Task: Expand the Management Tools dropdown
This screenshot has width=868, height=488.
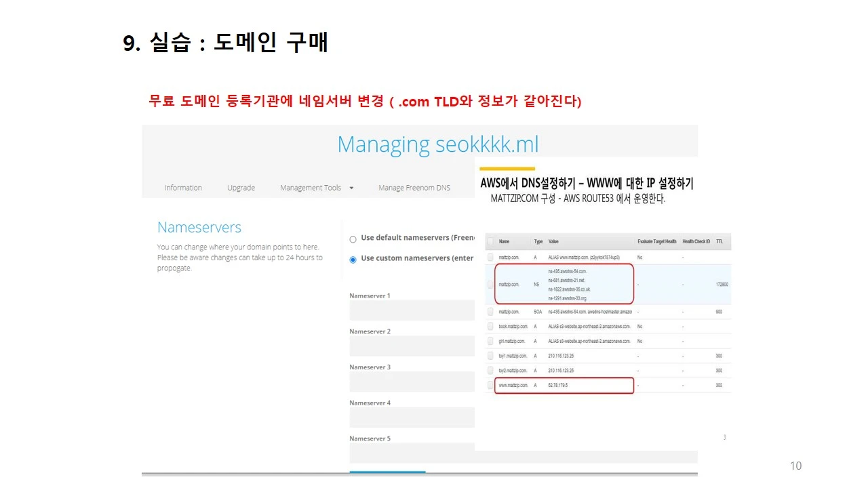Action: click(x=317, y=188)
